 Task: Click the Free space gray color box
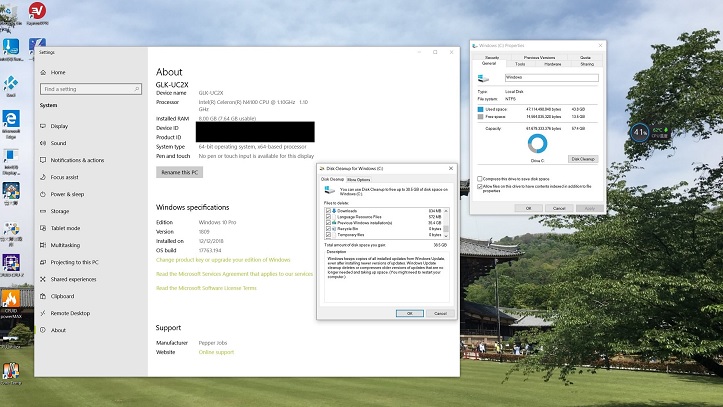(x=480, y=117)
